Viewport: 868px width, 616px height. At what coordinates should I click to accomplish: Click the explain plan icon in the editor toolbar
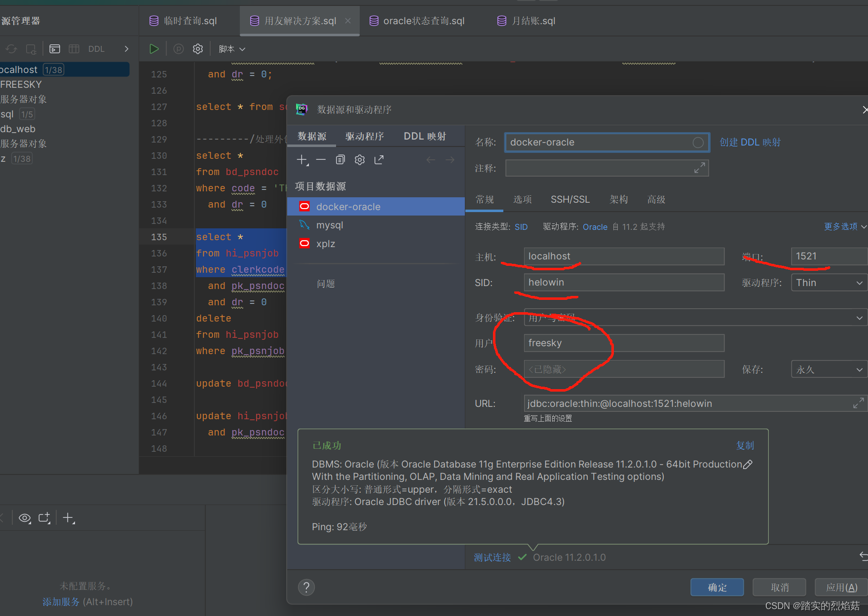click(x=179, y=49)
